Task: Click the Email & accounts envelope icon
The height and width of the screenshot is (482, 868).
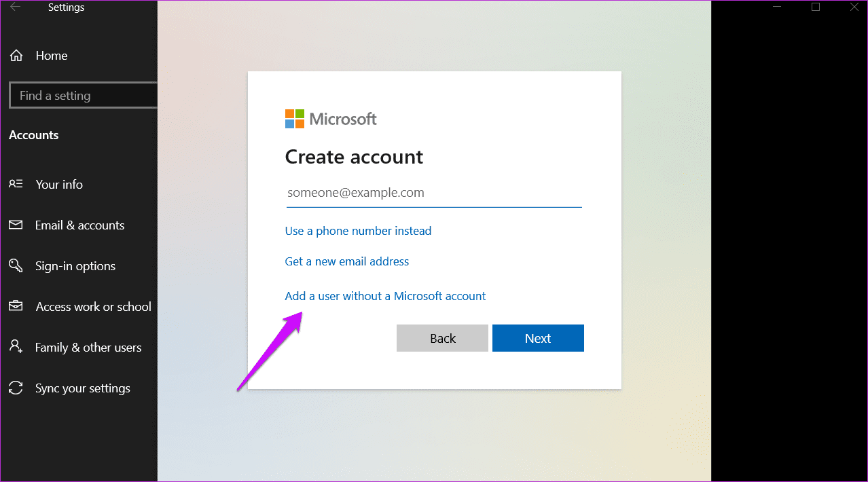Action: tap(16, 225)
